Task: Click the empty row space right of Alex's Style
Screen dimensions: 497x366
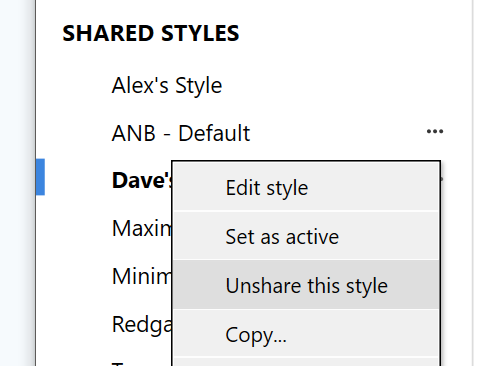Action: click(333, 86)
